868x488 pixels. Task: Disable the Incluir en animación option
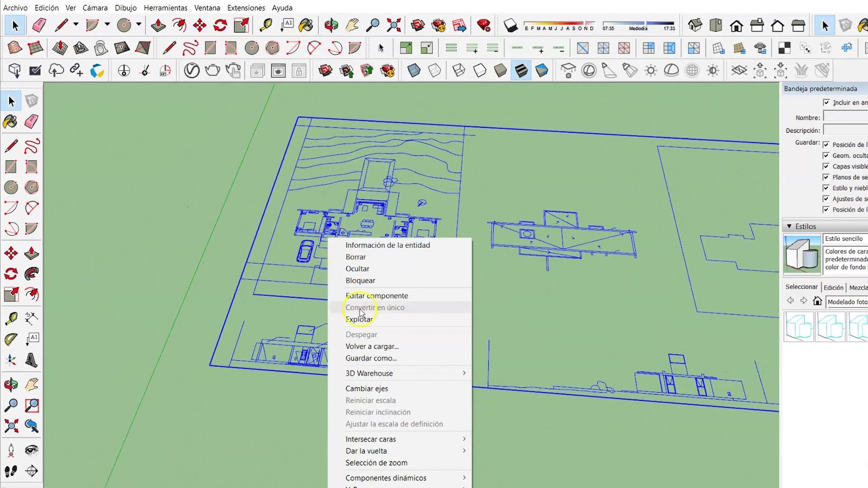826,102
